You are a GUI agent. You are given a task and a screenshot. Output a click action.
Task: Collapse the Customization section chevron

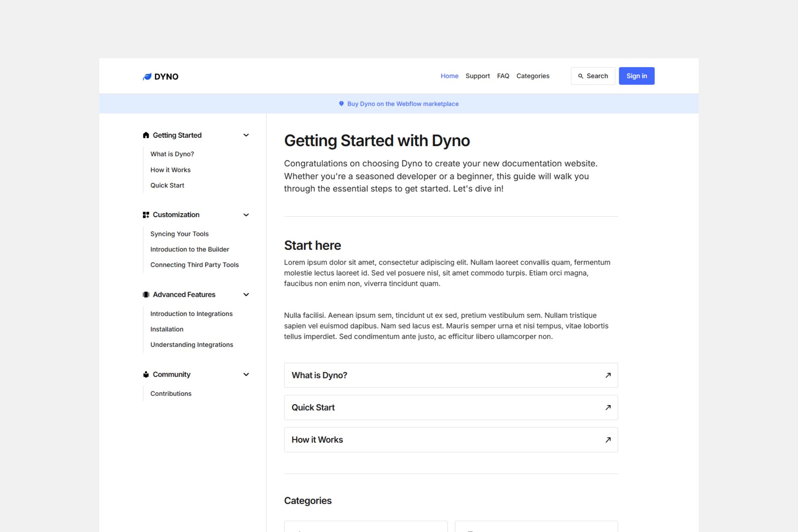click(x=246, y=215)
